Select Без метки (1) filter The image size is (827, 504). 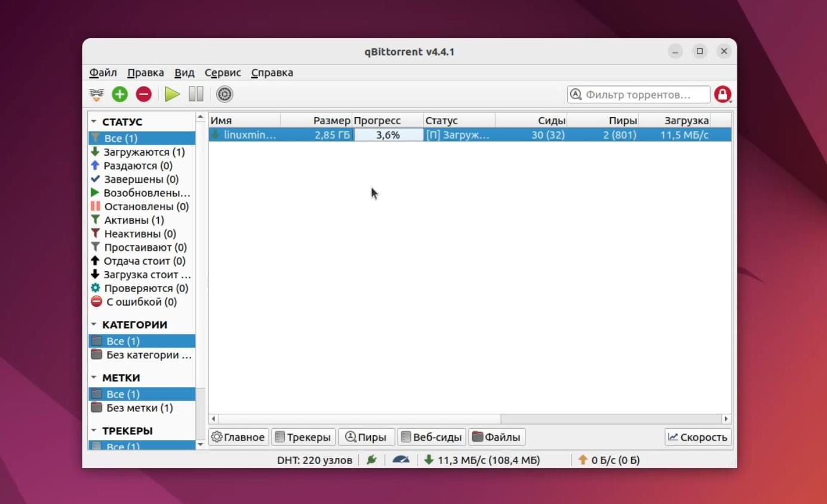(142, 408)
